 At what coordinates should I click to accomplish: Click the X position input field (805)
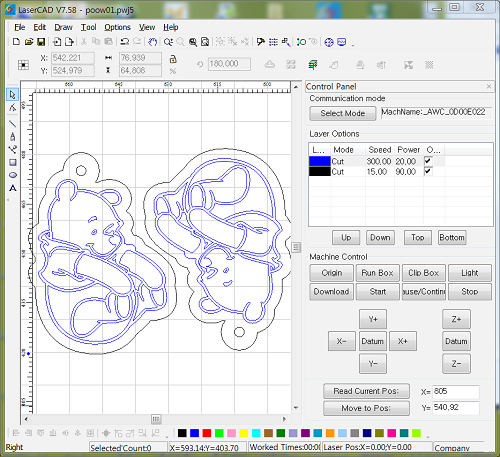pos(456,391)
